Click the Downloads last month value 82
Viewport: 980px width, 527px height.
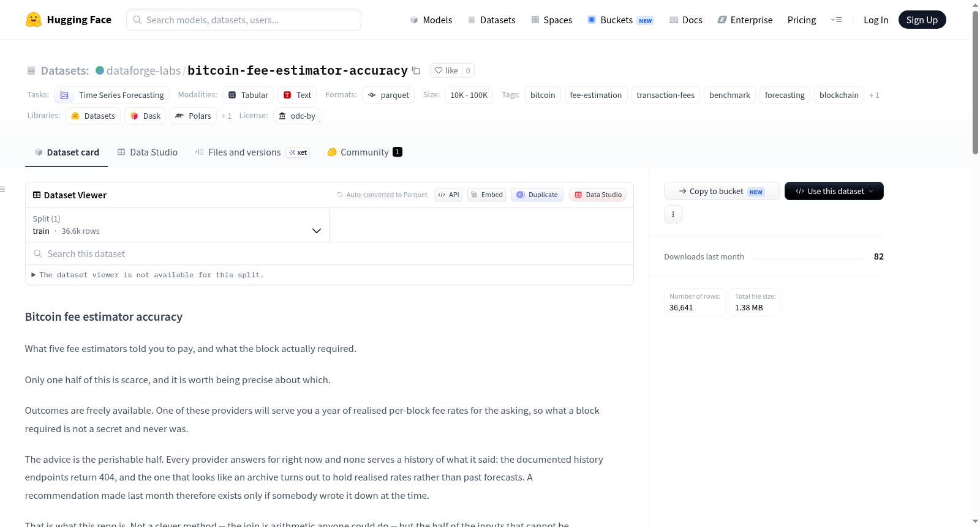point(878,256)
